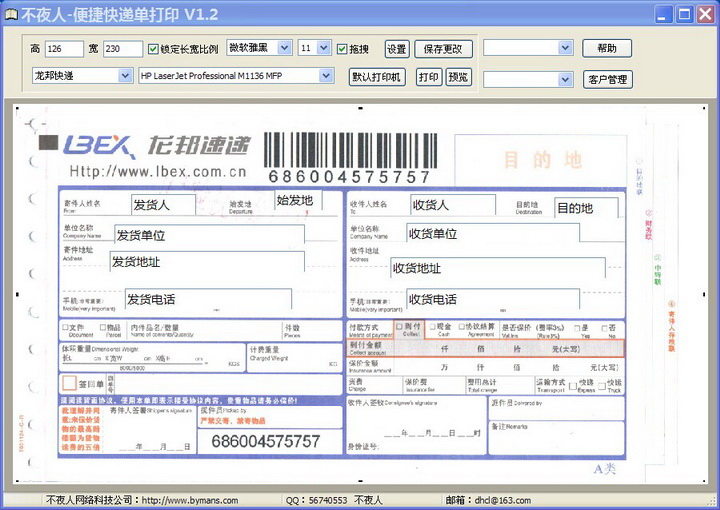The height and width of the screenshot is (510, 720).
Task: Maximize the window
Action: [684, 14]
